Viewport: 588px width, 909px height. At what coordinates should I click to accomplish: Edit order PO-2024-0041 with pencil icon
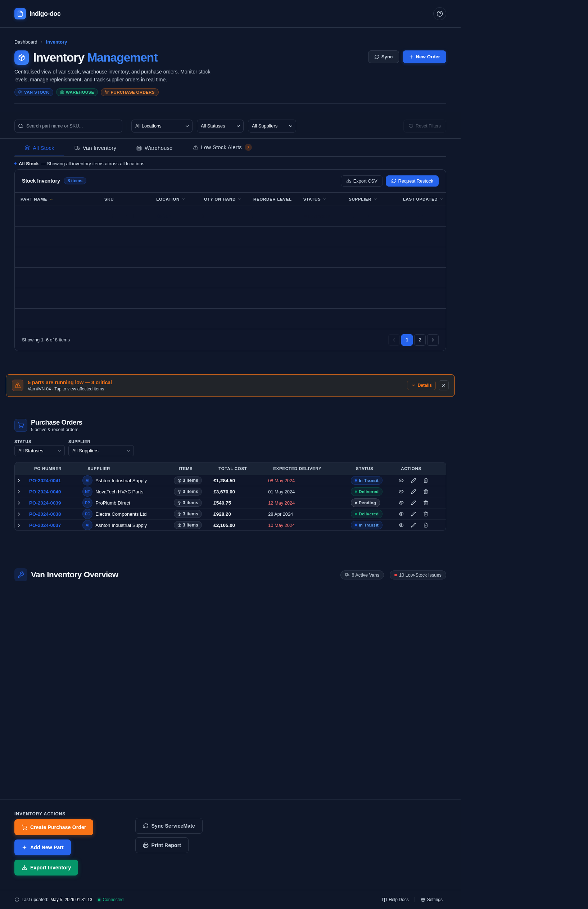413,480
